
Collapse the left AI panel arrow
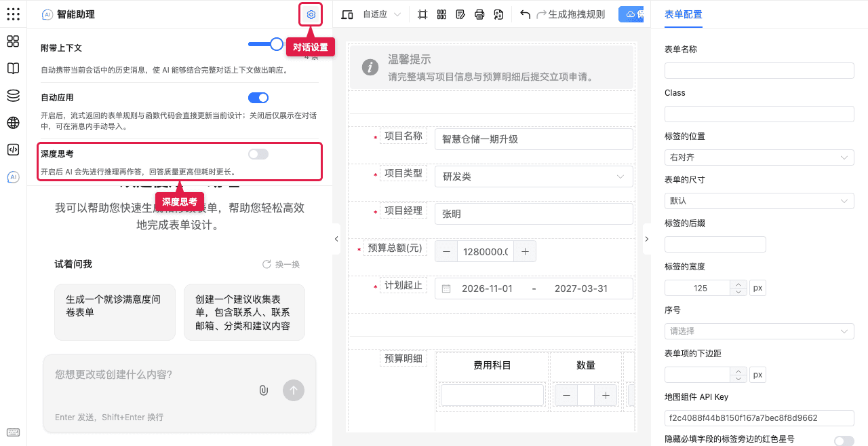coord(337,239)
